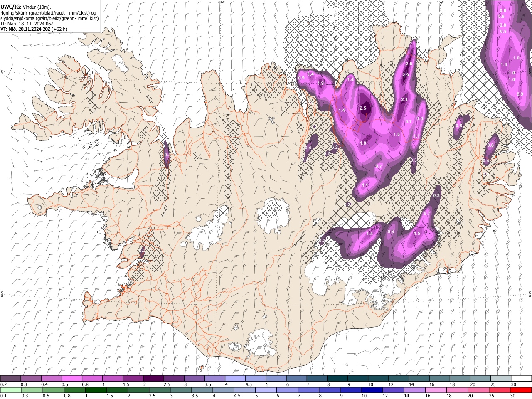Click the 'IT: Mán. 18. 11. 2024 06Z' line
The height and width of the screenshot is (399, 532).
(27, 24)
